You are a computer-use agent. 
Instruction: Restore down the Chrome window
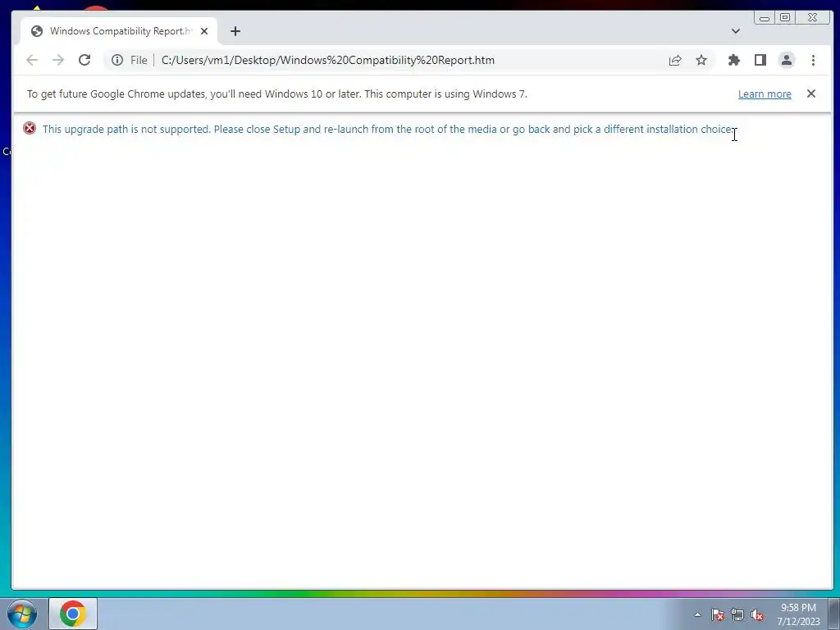click(785, 18)
